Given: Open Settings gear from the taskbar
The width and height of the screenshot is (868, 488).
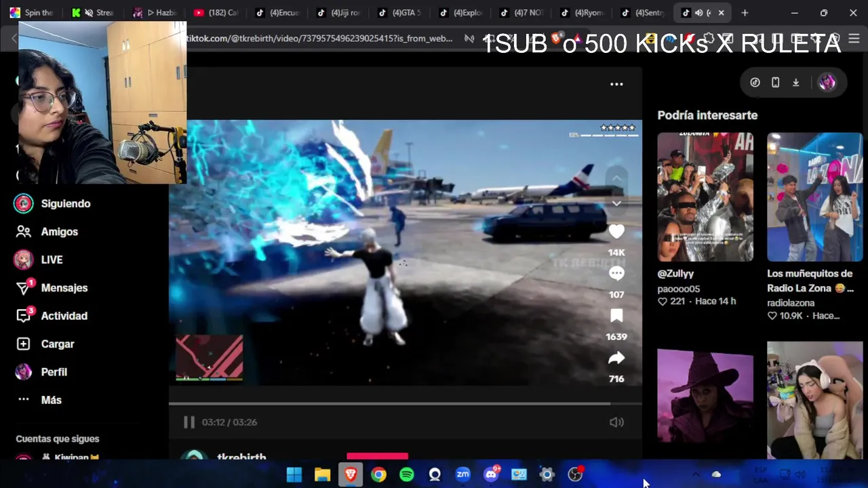Looking at the screenshot, I should tap(547, 474).
